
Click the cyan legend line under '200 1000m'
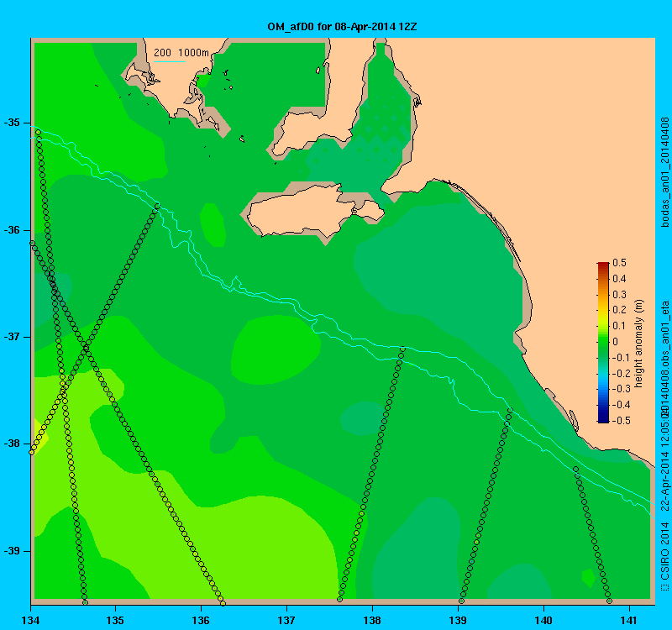(170, 61)
